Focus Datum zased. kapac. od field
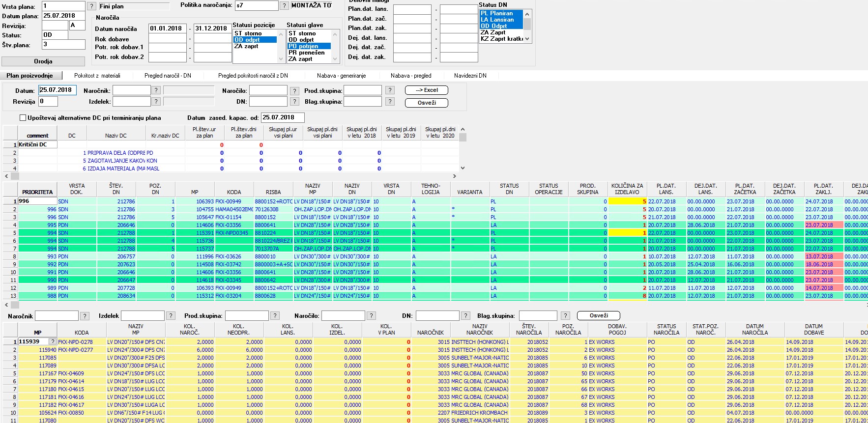Screen dimensions: 868x423 (x=283, y=117)
